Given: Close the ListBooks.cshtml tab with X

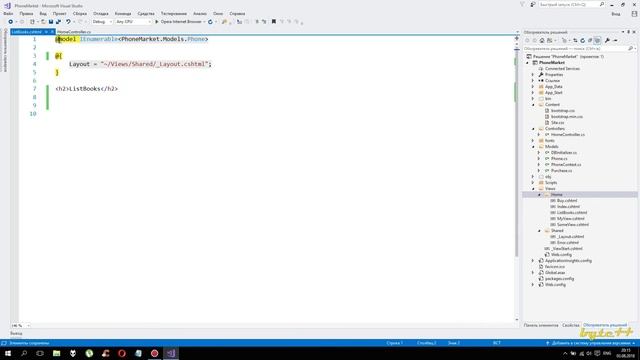Looking at the screenshot, I should (52, 32).
